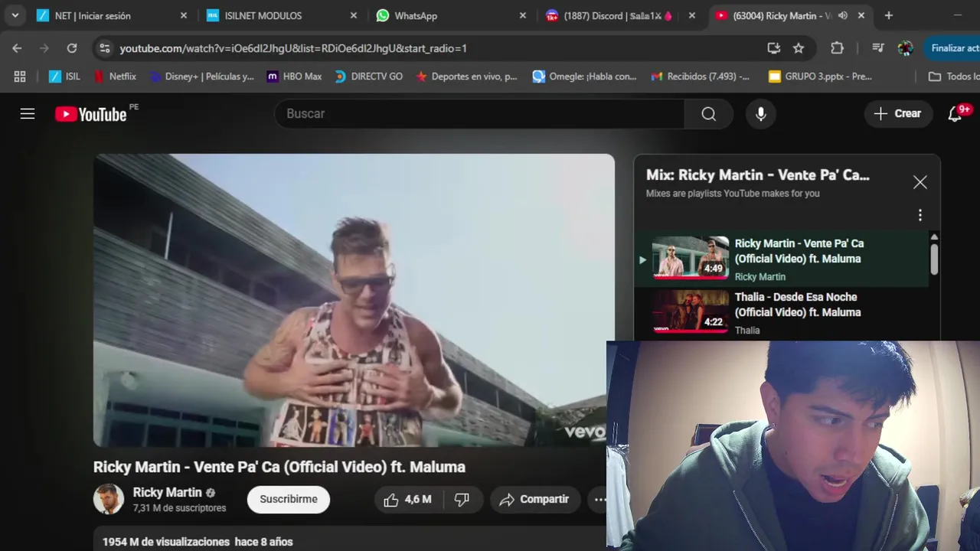Play Ricky Martin Vente Pa' Ca playlist thumbnail
The width and height of the screenshot is (980, 551).
click(x=690, y=259)
